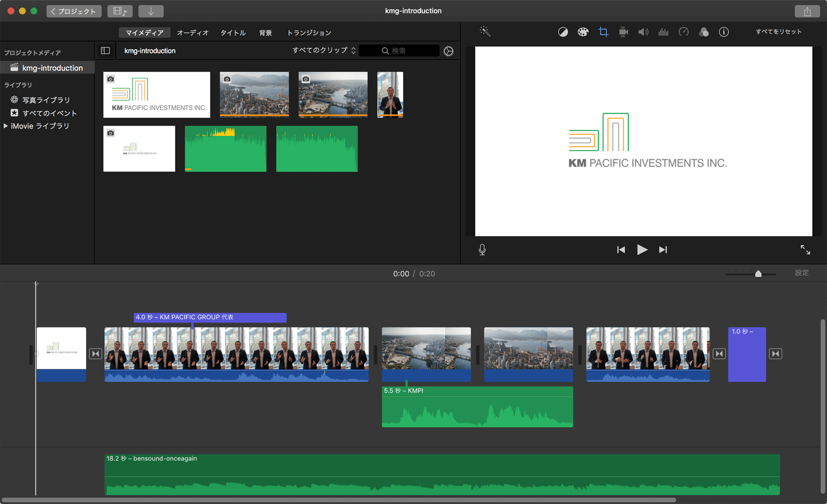Select second green audio clip in browser

pos(317,148)
